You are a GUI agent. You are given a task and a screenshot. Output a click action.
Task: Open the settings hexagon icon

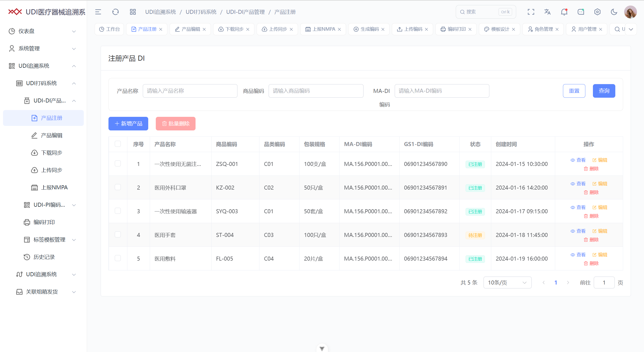(x=597, y=12)
